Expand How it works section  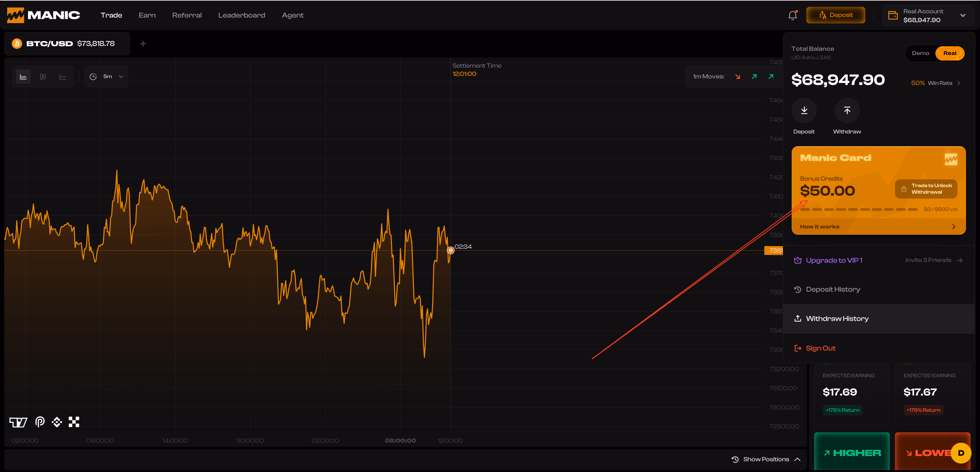[x=878, y=227]
